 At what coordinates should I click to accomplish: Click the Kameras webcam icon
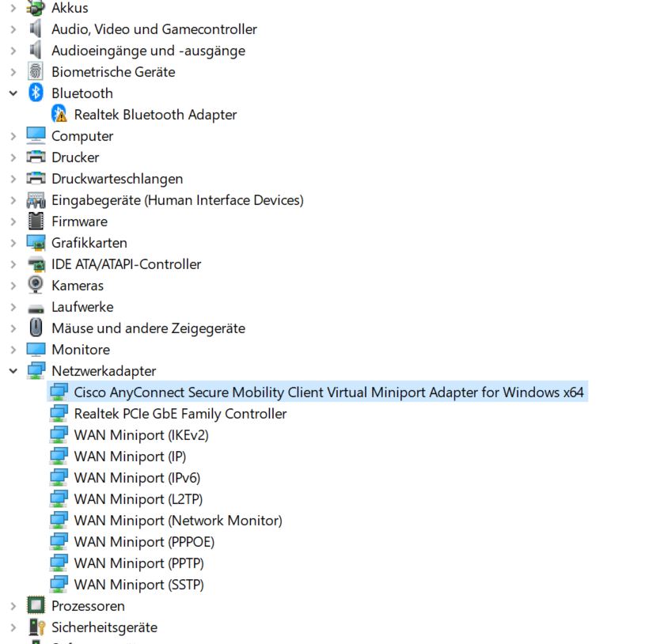tap(36, 285)
